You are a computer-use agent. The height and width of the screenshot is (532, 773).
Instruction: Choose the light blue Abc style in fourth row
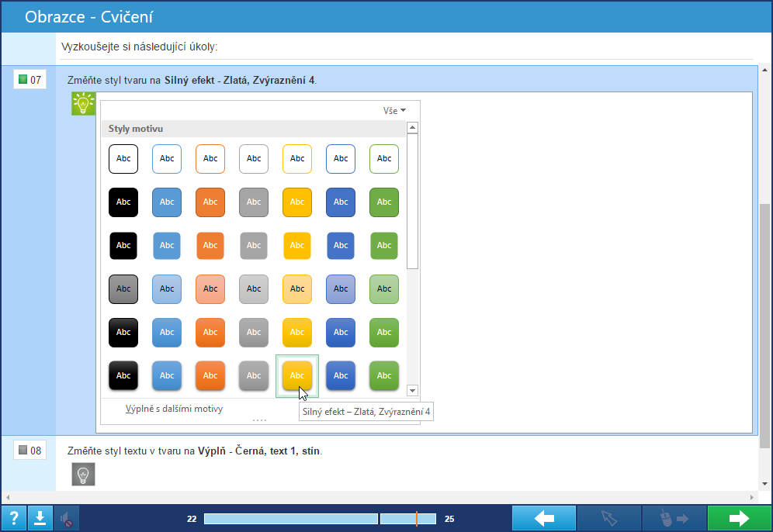click(167, 288)
